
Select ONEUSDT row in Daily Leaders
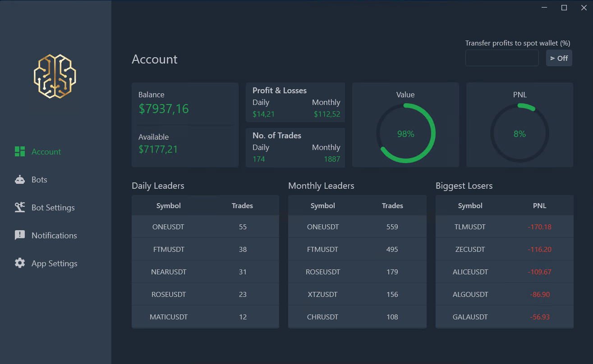pos(205,227)
